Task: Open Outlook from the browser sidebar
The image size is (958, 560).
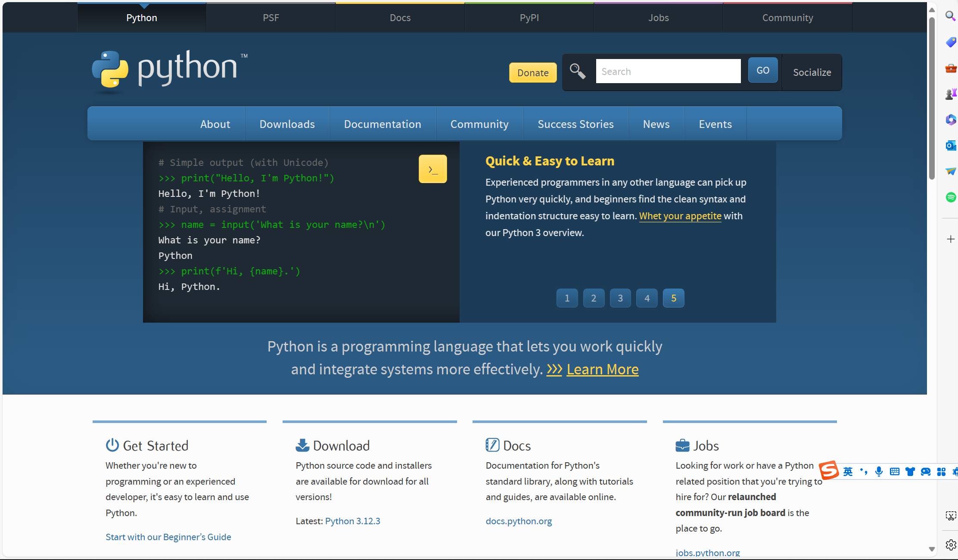Action: pos(951,146)
